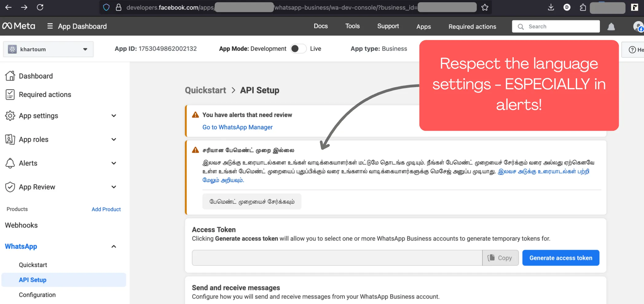Click the user profile avatar
The height and width of the screenshot is (304, 644).
coord(638,26)
